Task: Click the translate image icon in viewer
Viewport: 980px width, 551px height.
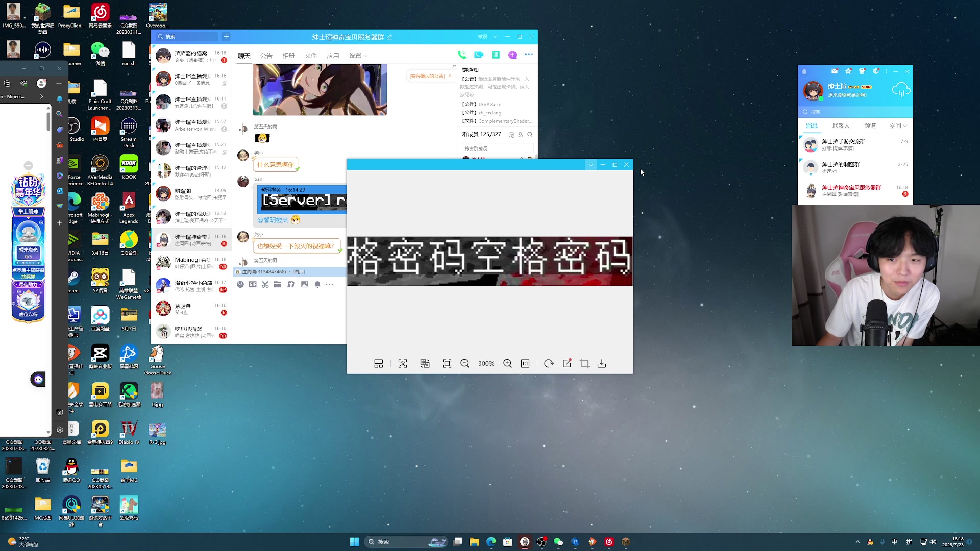Action: (x=425, y=363)
